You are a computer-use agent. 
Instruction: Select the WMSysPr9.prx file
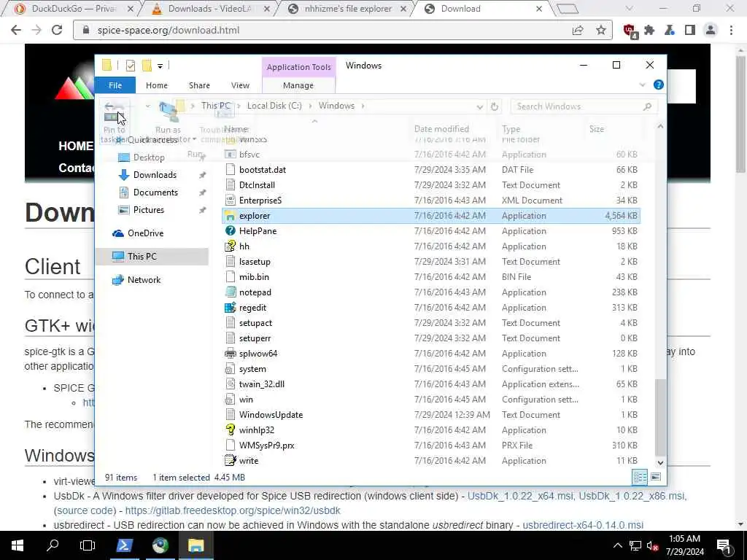pos(431,446)
